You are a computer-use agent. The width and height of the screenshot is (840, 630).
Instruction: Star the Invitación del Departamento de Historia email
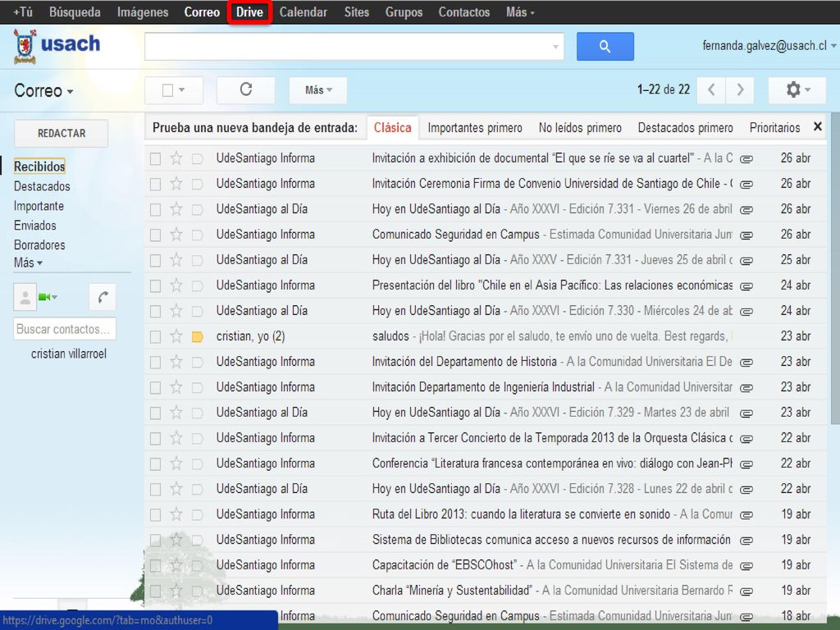coord(176,362)
